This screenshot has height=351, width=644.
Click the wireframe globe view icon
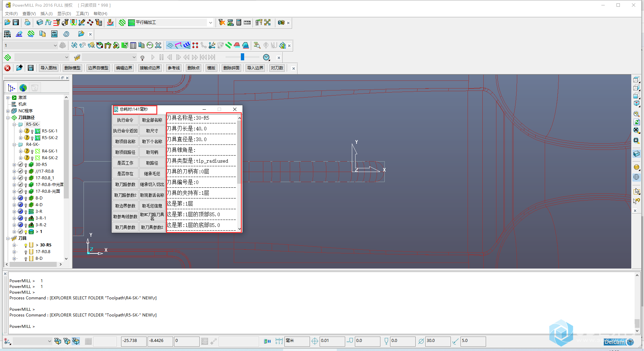click(636, 177)
